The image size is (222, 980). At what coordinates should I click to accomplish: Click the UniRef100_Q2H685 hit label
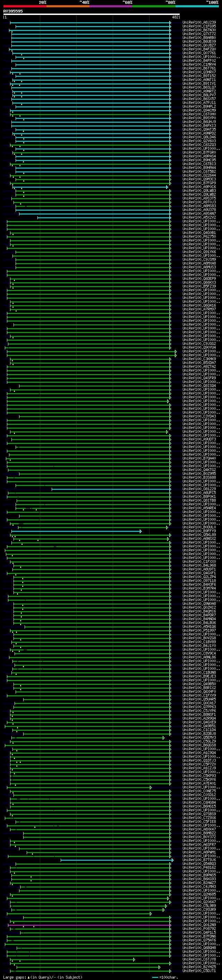tap(199, 894)
